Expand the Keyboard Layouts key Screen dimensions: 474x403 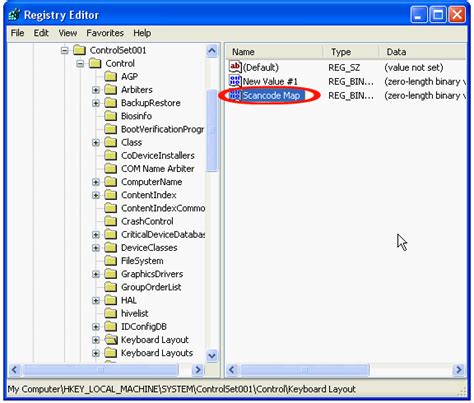(x=96, y=353)
